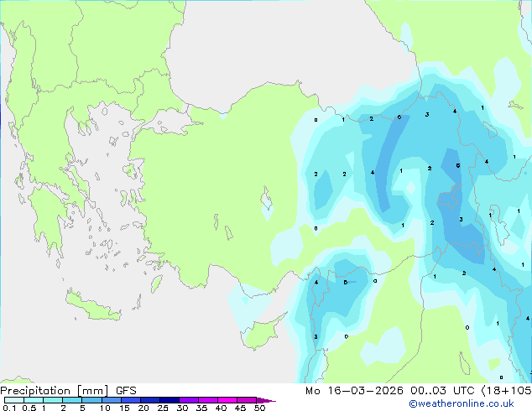Click the 'Mo 16-03-2026 00..03 UTC' timestamp
The image size is (532, 411).
pos(389,391)
